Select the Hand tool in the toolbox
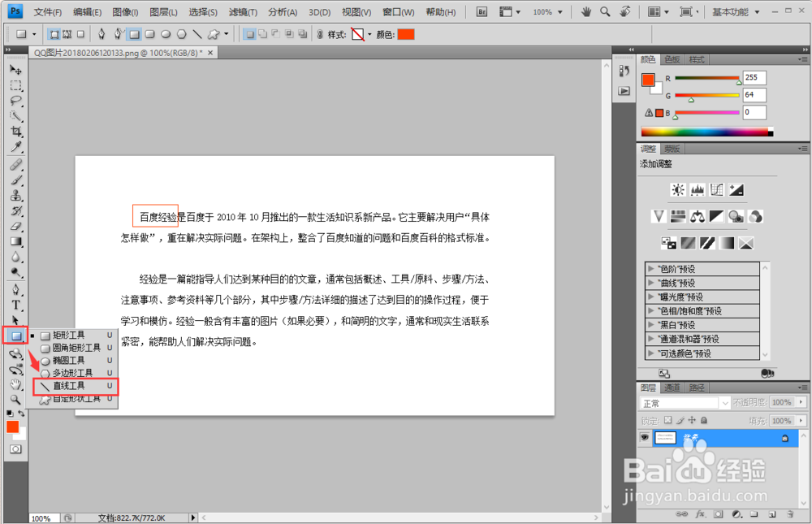The width and height of the screenshot is (812, 524). (15, 384)
